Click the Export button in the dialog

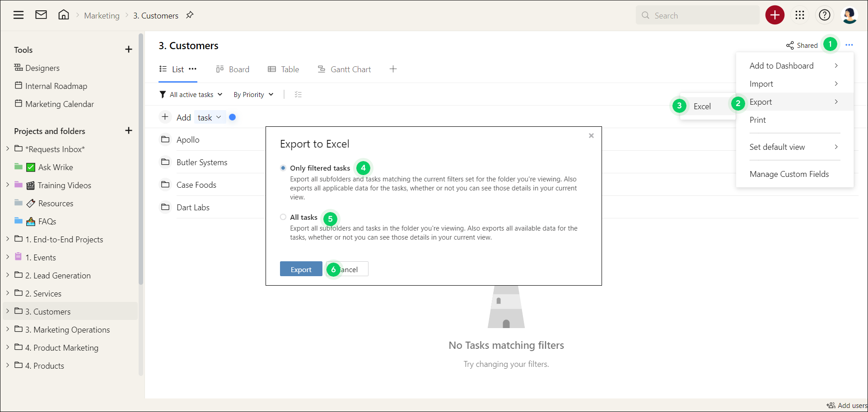coord(301,269)
